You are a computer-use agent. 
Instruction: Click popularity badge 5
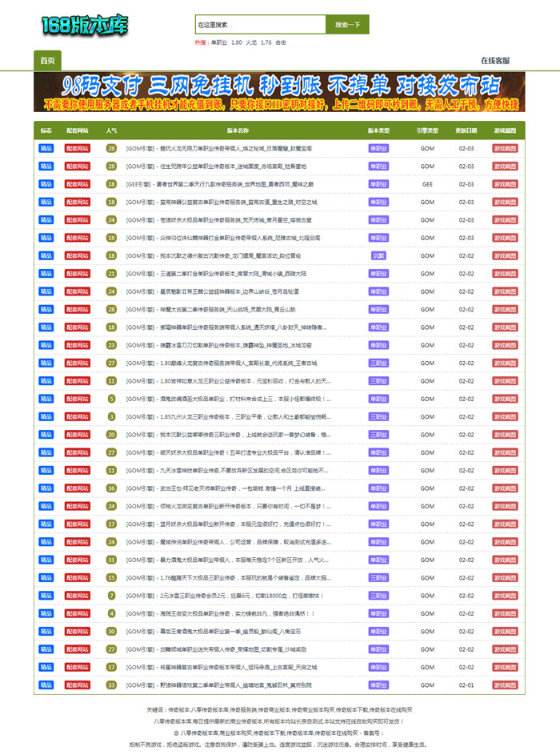[111, 399]
